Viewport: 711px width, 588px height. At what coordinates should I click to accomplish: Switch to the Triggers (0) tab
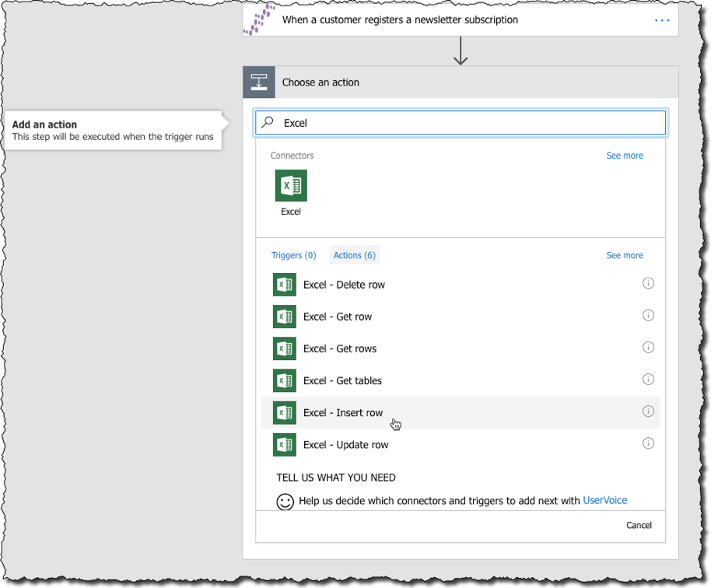tap(294, 255)
